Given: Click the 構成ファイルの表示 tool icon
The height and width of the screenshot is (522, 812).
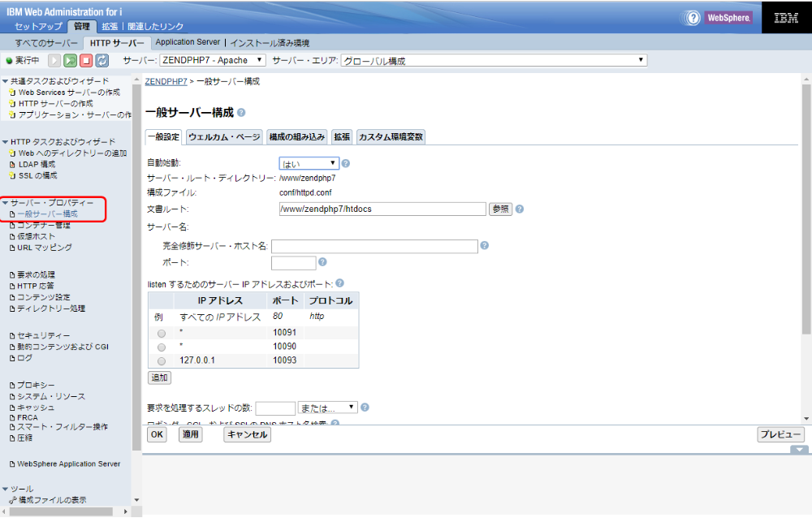Looking at the screenshot, I should (x=12, y=500).
